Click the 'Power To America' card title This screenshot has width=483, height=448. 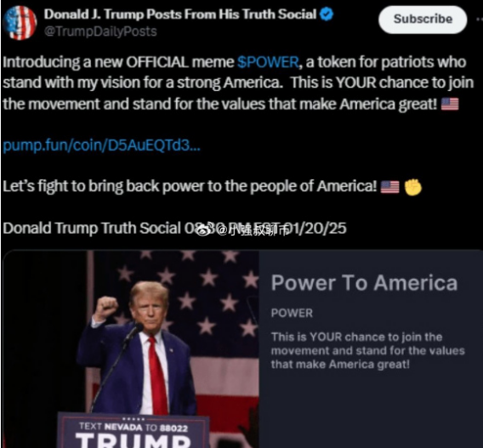(x=364, y=282)
